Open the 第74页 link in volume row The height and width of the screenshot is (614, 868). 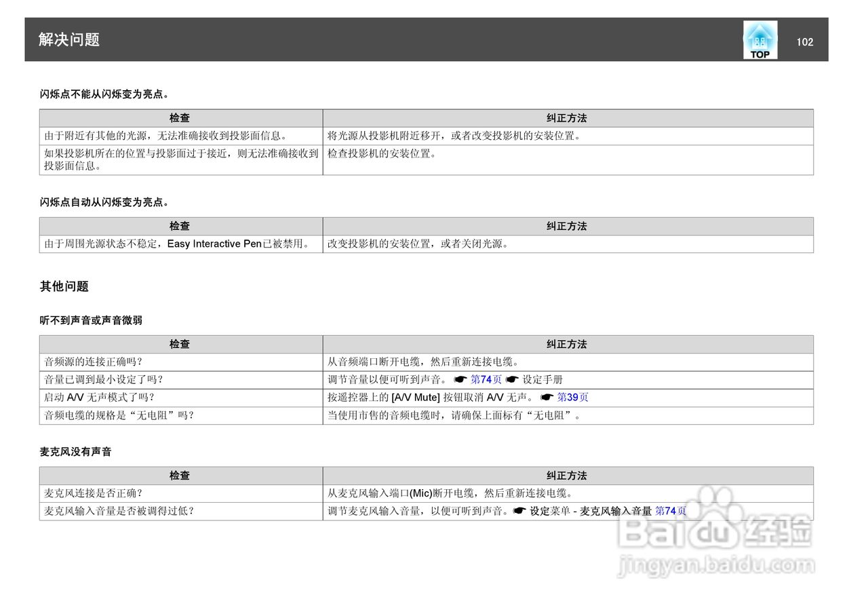pyautogui.click(x=486, y=379)
